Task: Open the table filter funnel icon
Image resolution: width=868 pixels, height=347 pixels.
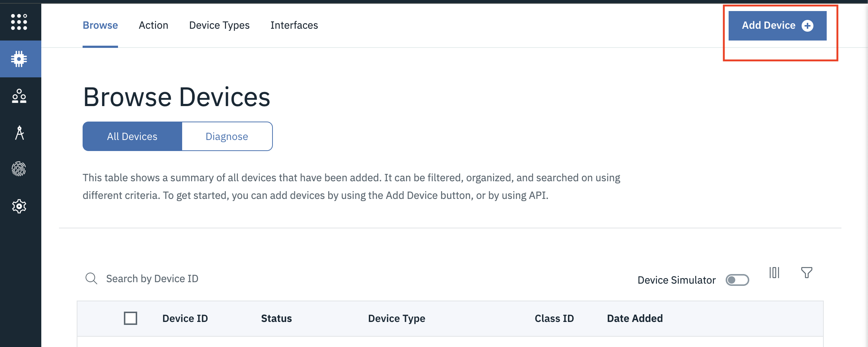Action: 807,273
